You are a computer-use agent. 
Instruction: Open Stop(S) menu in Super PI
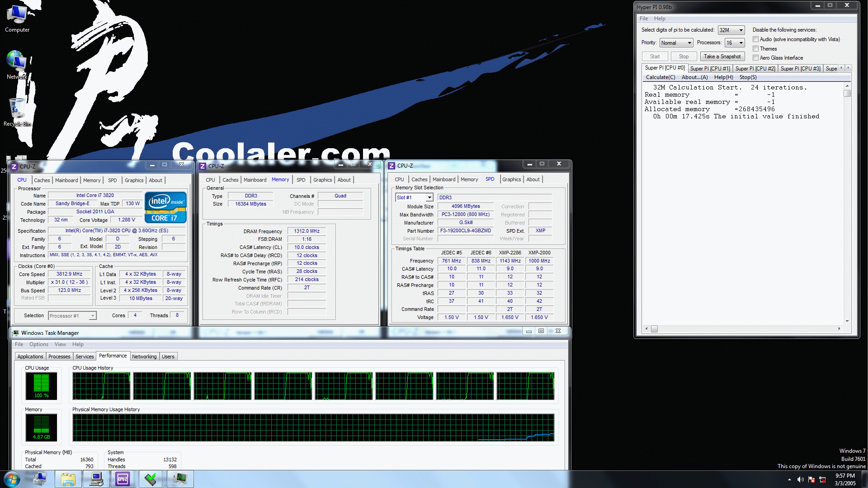point(748,77)
